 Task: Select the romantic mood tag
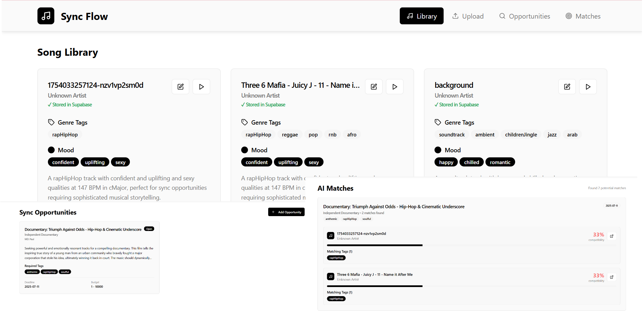click(x=500, y=162)
